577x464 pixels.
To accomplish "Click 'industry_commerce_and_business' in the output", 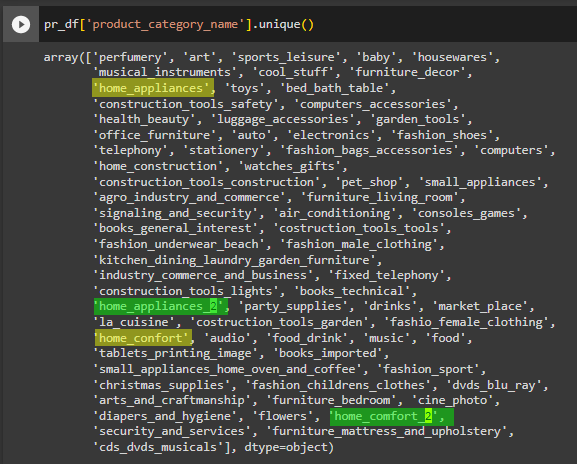I will 203,276.
